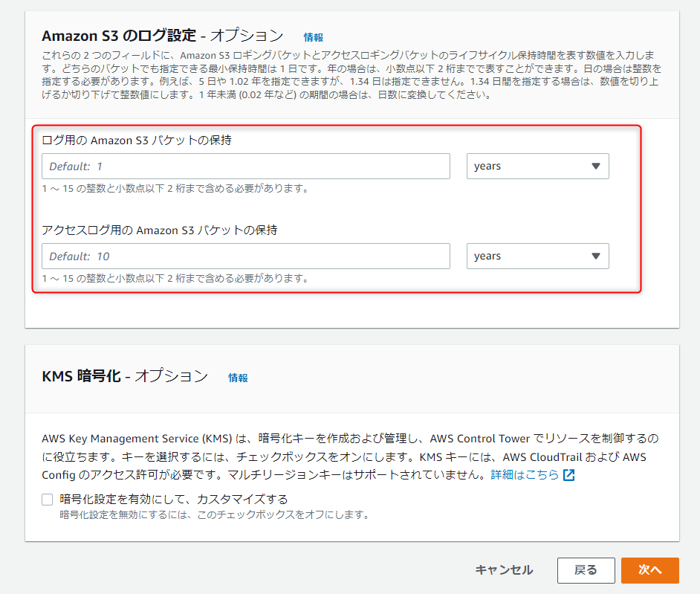Open the years dropdown for access log retention
Image resolution: width=700 pixels, height=594 pixels.
pyautogui.click(x=537, y=256)
